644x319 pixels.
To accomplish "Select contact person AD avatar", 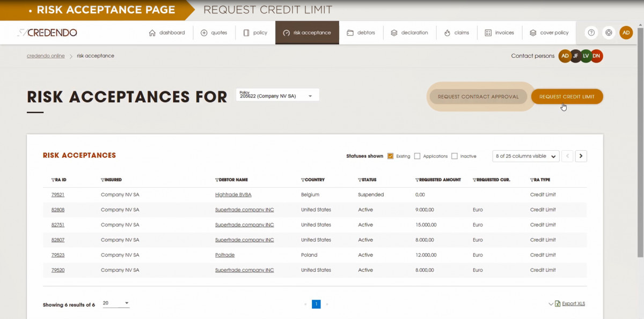I will pos(565,56).
